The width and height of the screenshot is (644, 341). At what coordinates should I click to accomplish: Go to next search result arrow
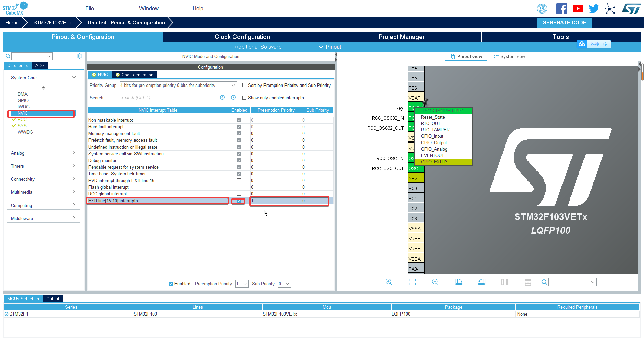[x=233, y=97]
